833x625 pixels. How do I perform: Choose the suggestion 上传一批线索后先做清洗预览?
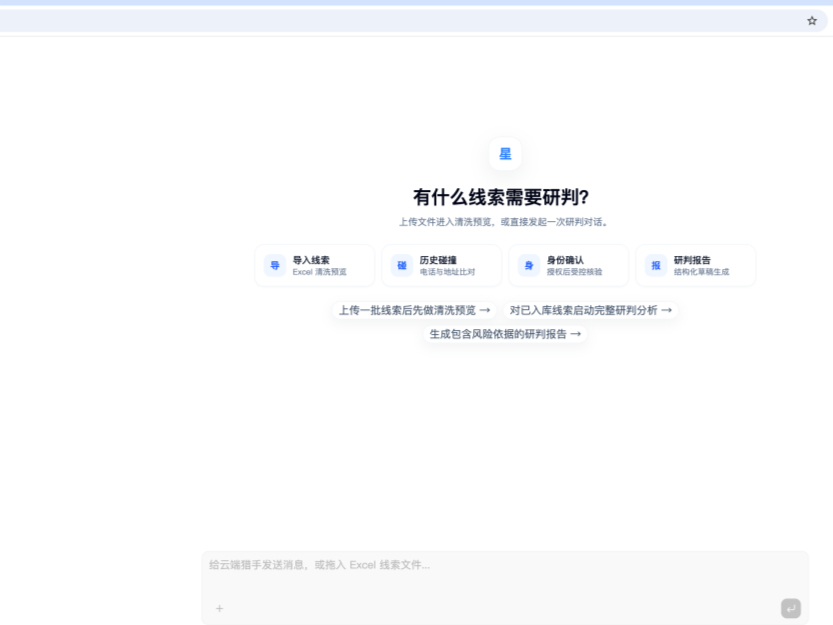point(414,310)
